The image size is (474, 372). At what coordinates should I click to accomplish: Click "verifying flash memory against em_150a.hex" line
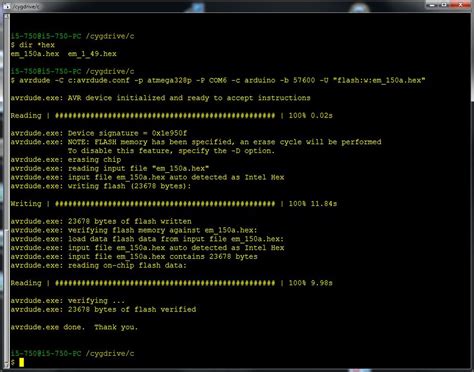click(x=134, y=230)
